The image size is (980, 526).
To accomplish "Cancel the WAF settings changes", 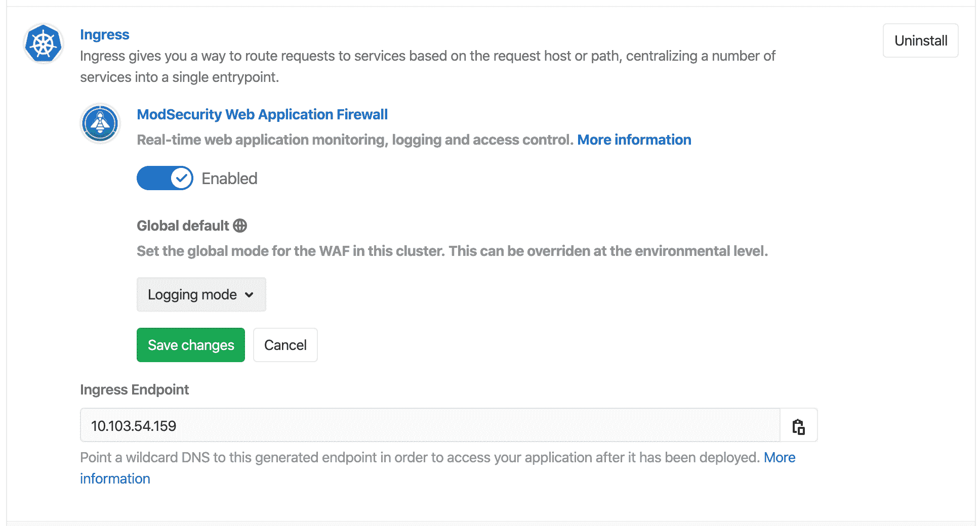I will click(x=285, y=345).
